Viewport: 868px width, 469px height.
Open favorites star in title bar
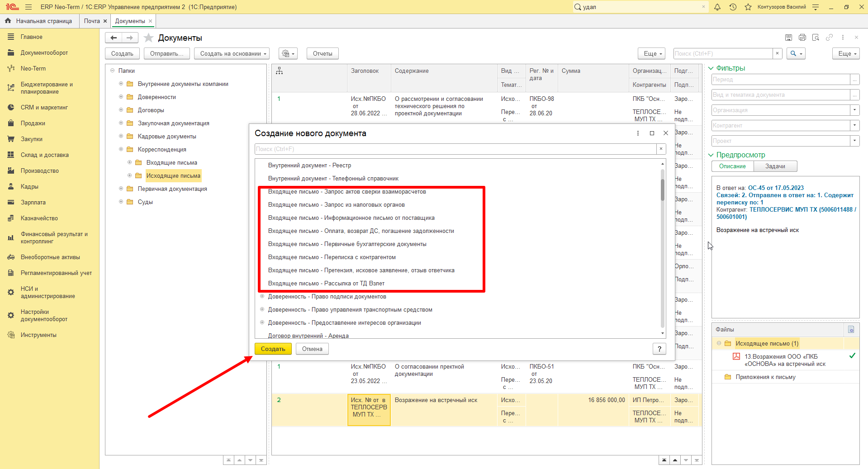click(x=748, y=7)
